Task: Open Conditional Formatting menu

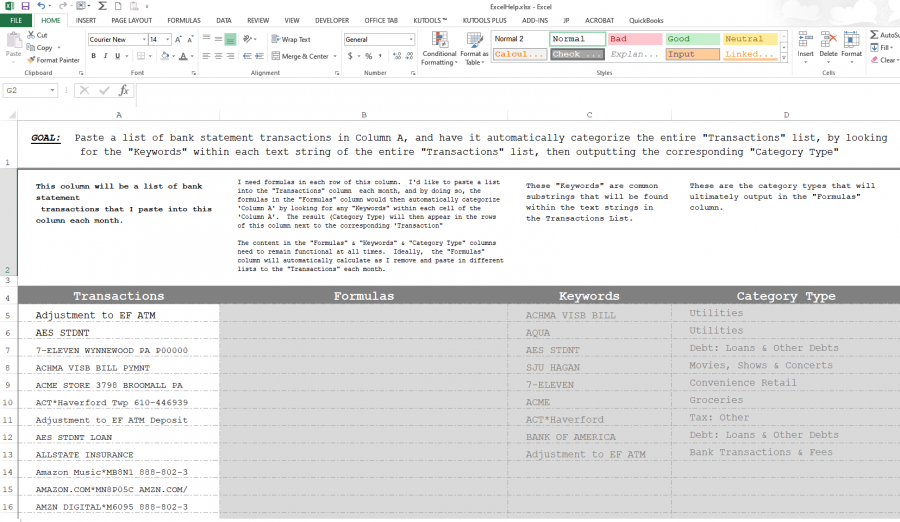Action: pos(439,49)
